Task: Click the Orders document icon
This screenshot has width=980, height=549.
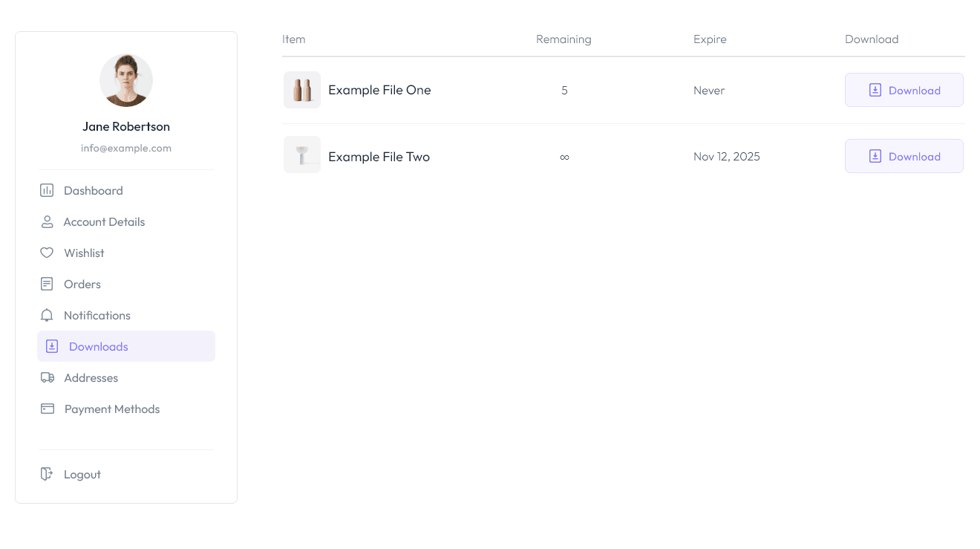Action: click(47, 284)
